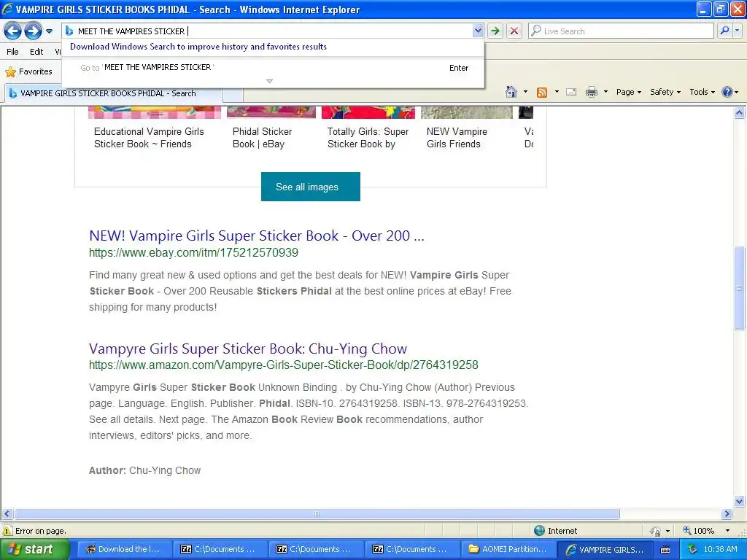Expand the address bar history dropdown
This screenshot has height=560, width=747.
[x=478, y=31]
